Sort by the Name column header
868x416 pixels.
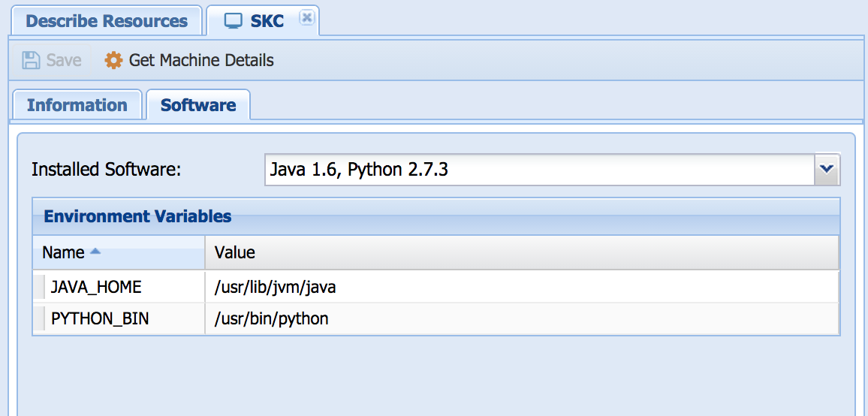(64, 252)
